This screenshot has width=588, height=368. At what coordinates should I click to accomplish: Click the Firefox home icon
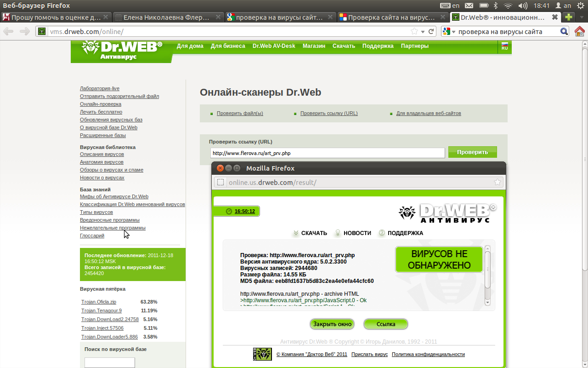coord(580,32)
